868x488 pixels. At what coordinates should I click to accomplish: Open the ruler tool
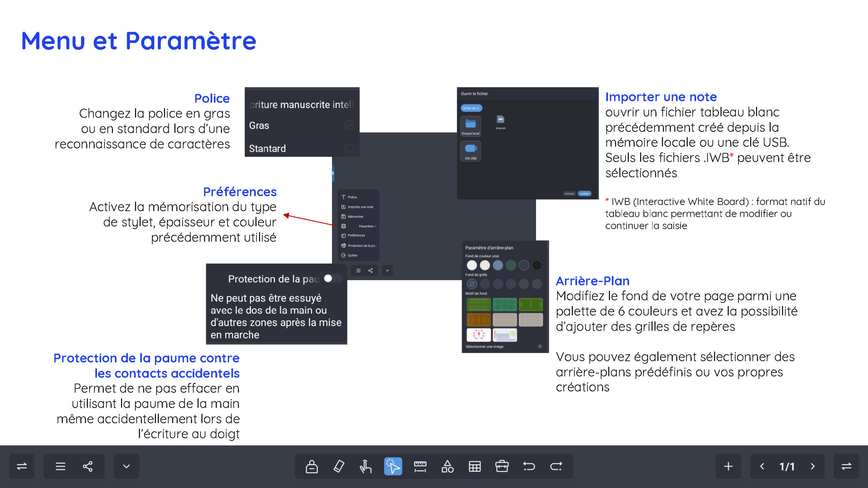click(x=420, y=466)
